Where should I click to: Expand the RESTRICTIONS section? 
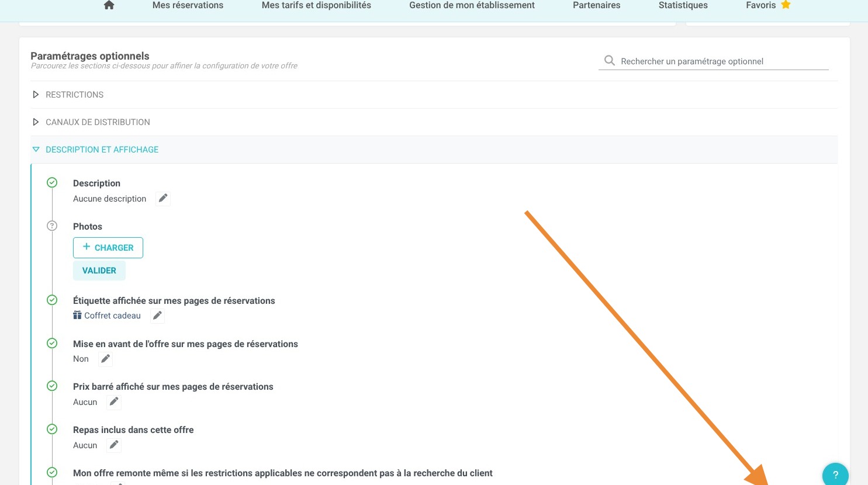(434, 95)
